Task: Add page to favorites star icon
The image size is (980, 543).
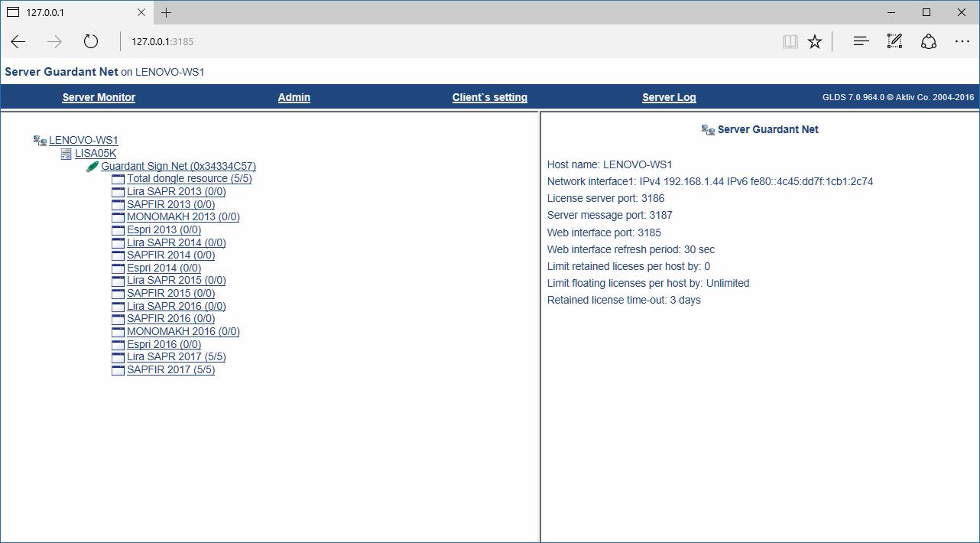Action: pos(815,41)
